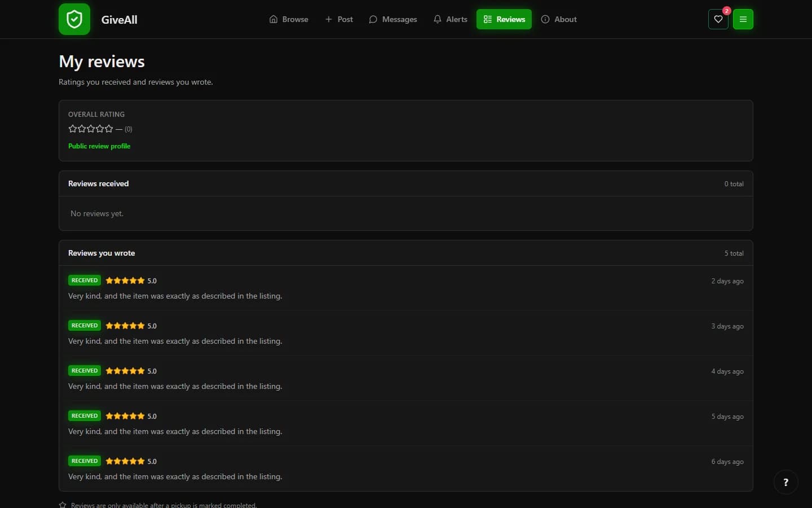Open the Alerts page

450,19
